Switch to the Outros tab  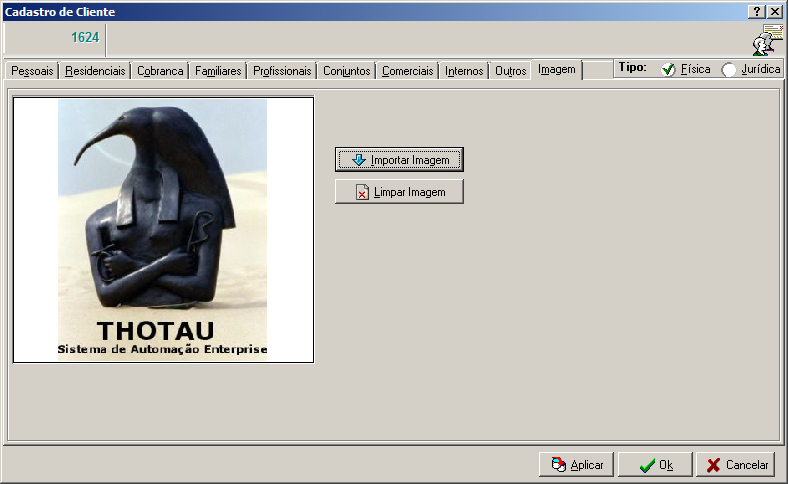pos(510,71)
